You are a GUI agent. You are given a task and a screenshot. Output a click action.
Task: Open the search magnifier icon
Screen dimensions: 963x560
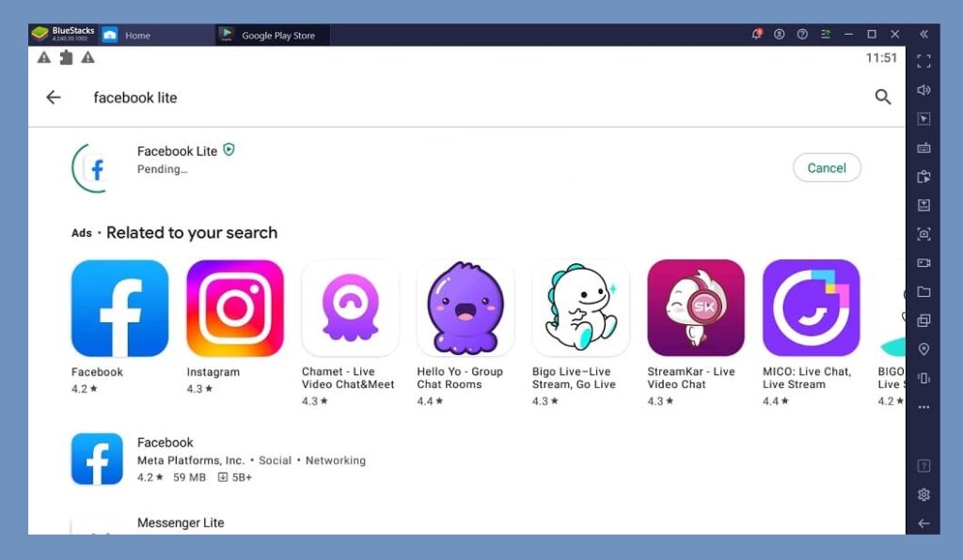tap(882, 97)
